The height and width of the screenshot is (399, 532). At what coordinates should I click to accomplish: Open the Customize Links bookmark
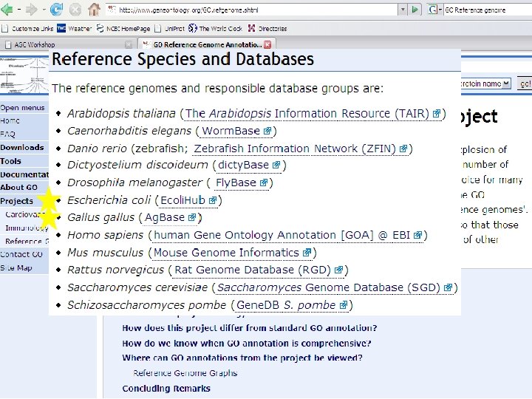[x=28, y=29]
